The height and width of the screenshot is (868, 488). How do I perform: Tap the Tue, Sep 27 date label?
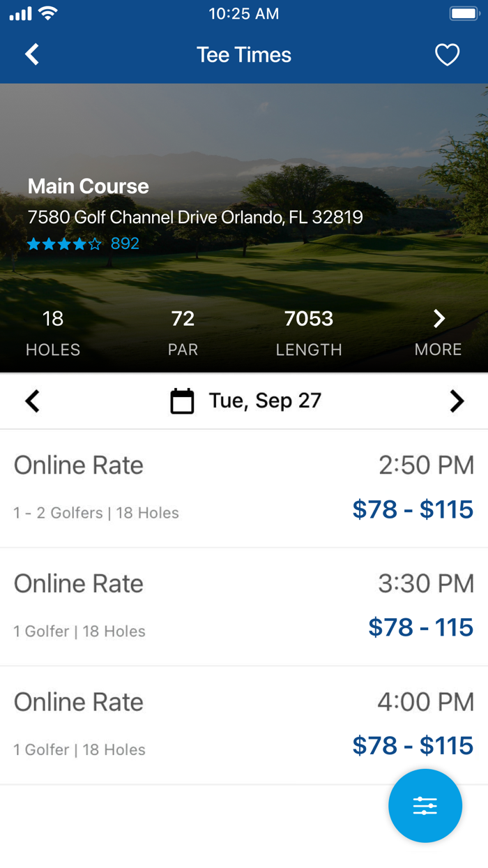coord(264,401)
